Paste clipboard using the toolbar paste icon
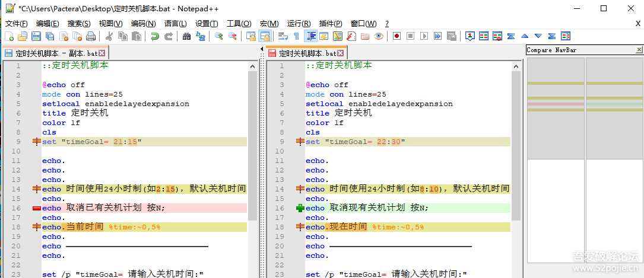This screenshot has width=644, height=278. [136, 36]
